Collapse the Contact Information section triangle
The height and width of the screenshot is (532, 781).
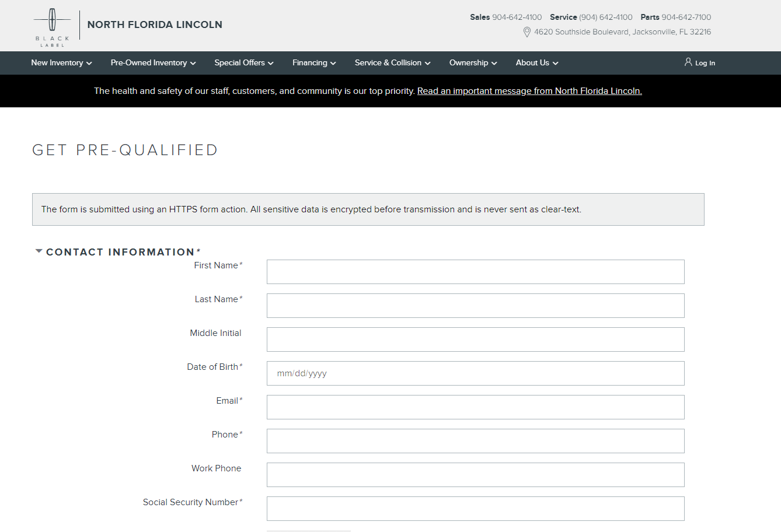point(39,251)
